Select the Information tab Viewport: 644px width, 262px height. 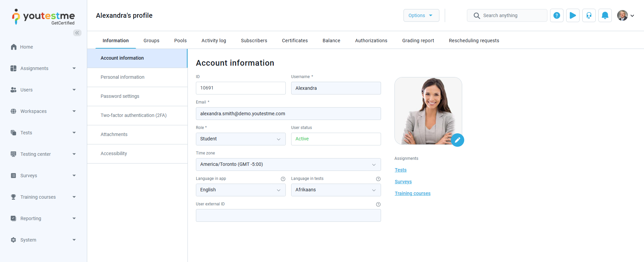[116, 41]
